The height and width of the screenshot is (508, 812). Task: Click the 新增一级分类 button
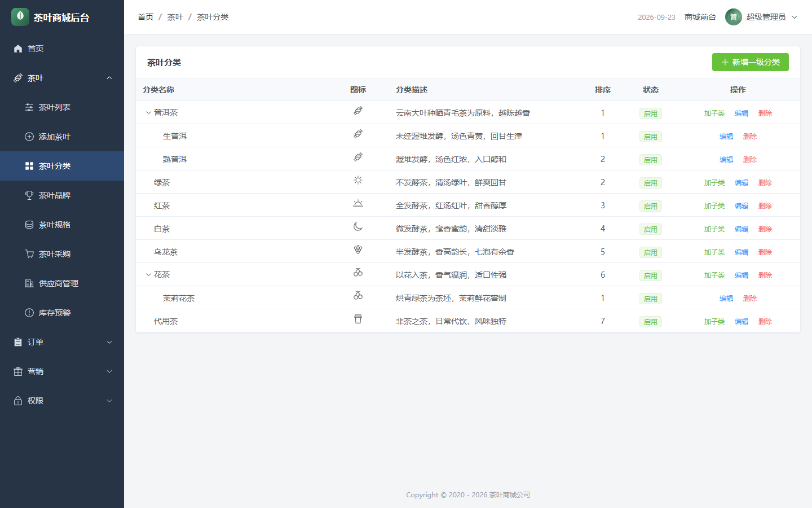(x=751, y=62)
